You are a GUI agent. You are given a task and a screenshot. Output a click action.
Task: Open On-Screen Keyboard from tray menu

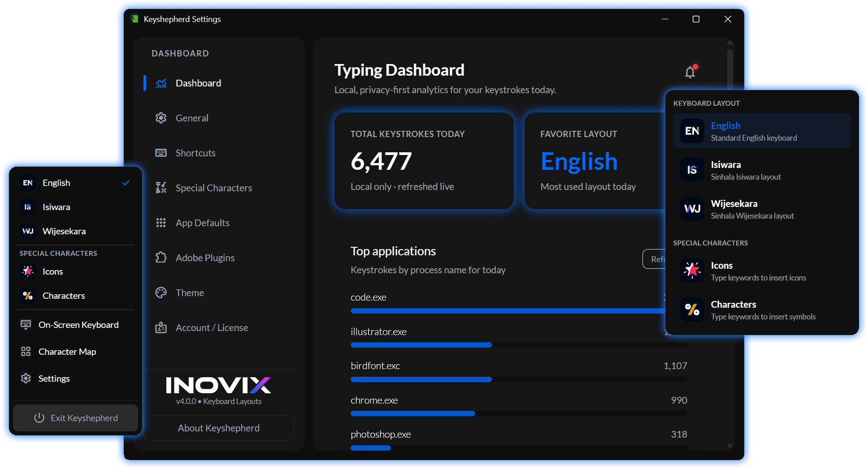[75, 325]
